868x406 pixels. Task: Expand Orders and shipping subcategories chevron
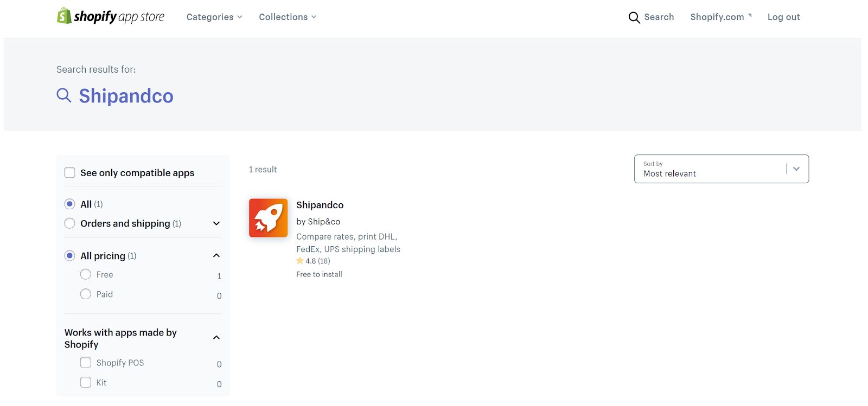(216, 223)
